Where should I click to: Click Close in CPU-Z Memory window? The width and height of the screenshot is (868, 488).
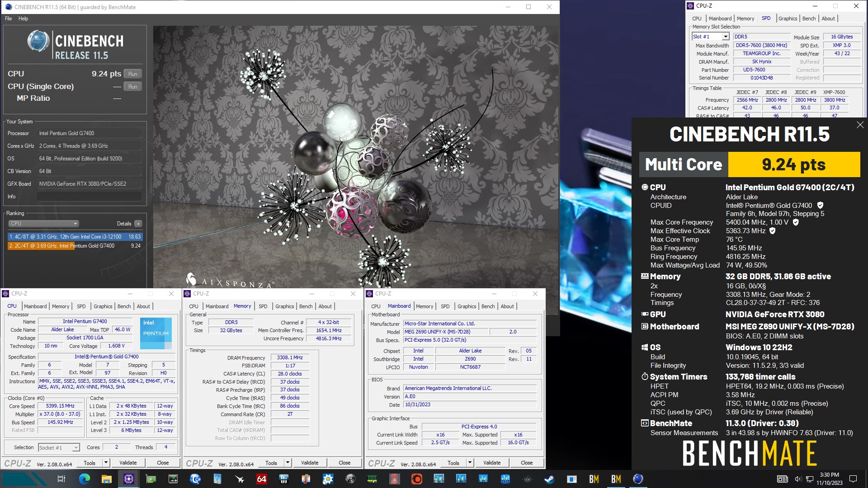pos(344,463)
